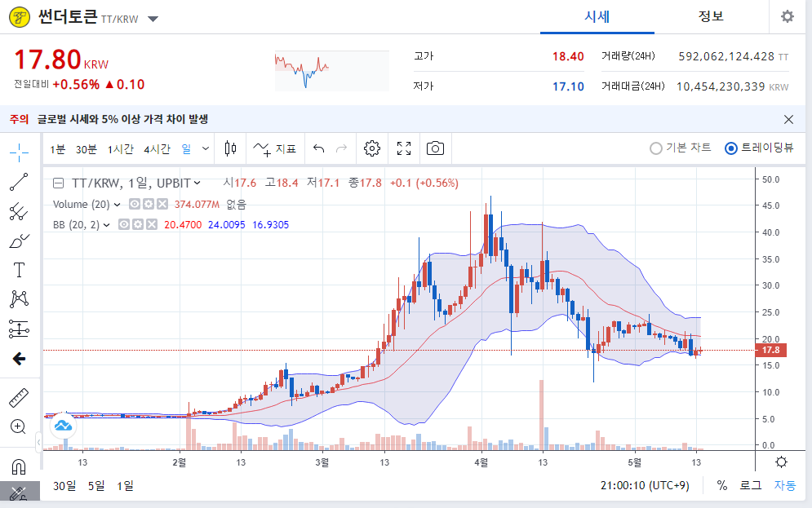
Task: Select the text annotation tool
Action: click(x=19, y=270)
